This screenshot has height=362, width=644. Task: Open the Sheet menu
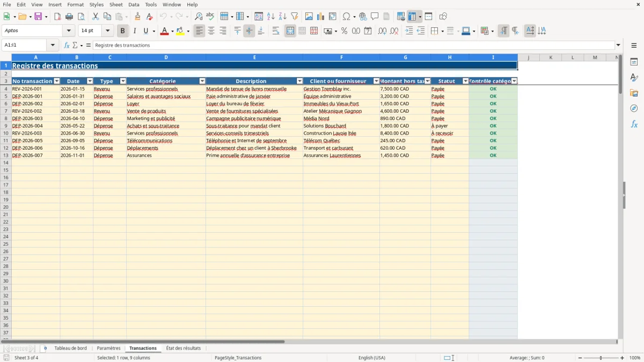pyautogui.click(x=116, y=4)
